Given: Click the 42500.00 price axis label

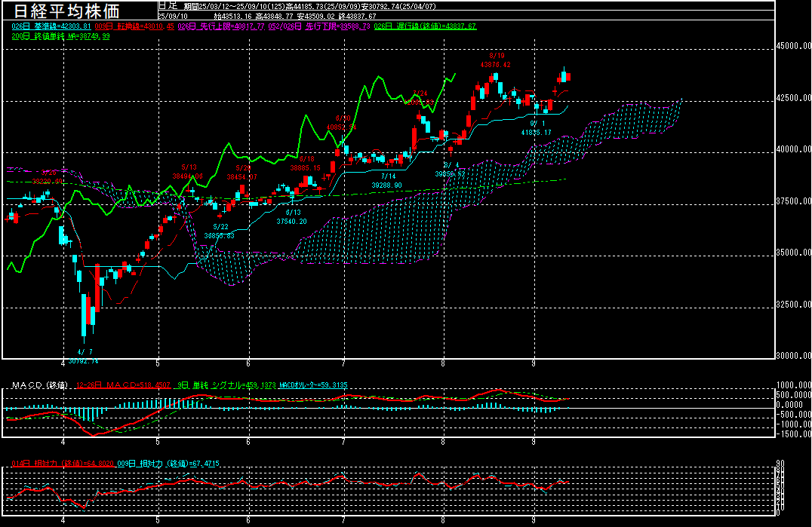Looking at the screenshot, I should [793, 97].
